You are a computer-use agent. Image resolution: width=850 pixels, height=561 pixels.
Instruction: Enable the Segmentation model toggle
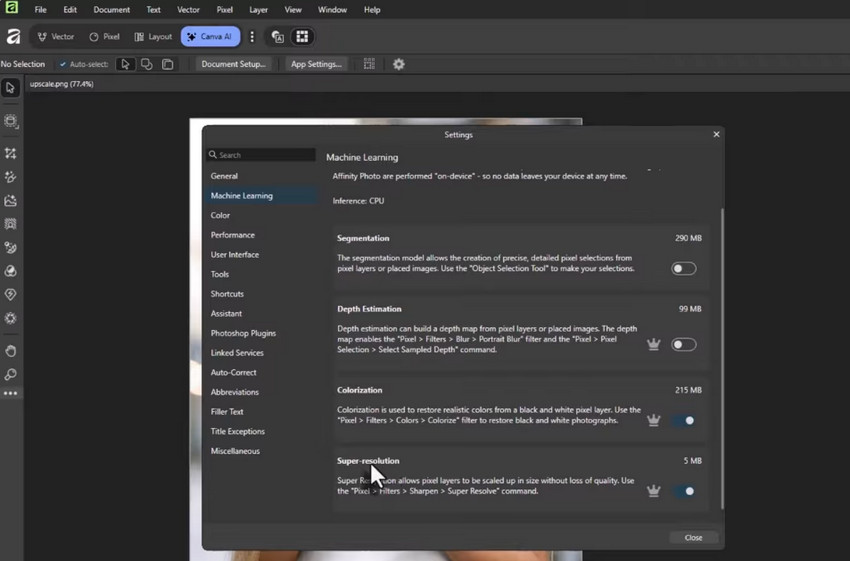[684, 269]
